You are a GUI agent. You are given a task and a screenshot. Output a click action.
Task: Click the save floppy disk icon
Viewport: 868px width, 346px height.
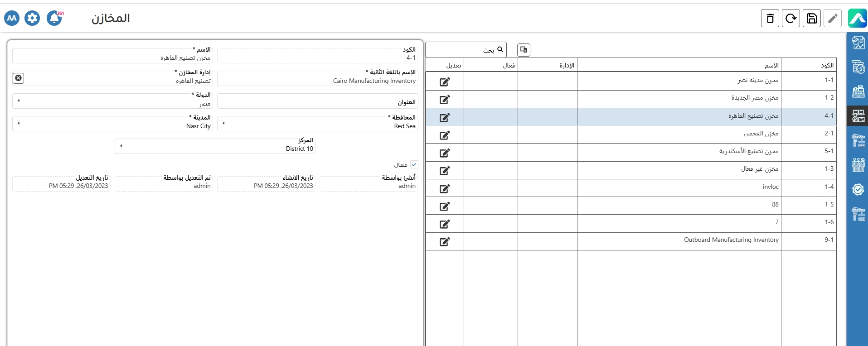tap(812, 19)
